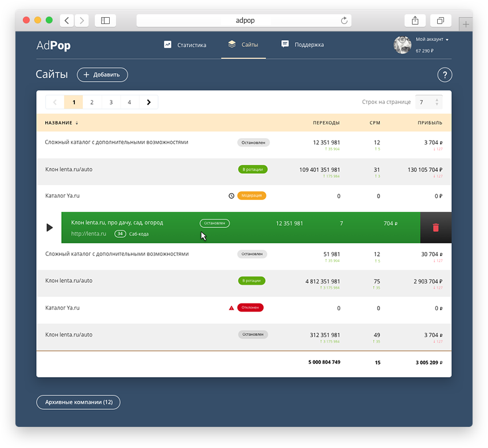Click the total 5 000 804 749
This screenshot has height=448, width=488.
325,362
